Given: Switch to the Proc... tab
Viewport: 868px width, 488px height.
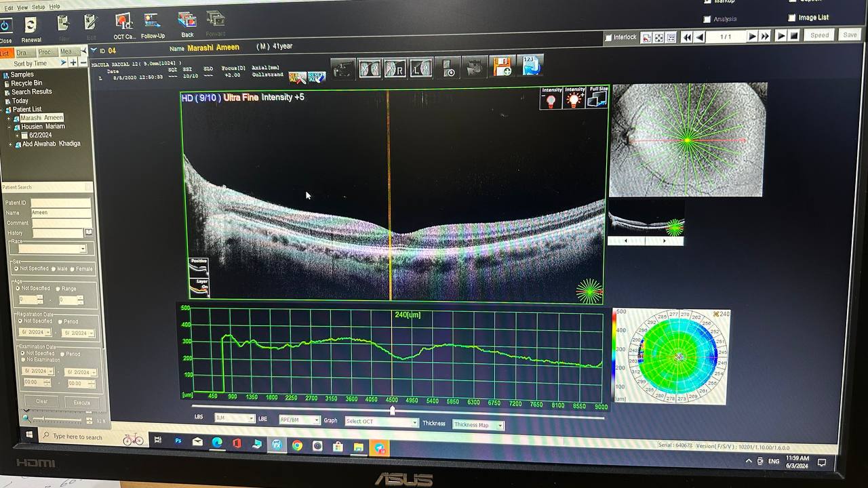Looking at the screenshot, I should 46,52.
